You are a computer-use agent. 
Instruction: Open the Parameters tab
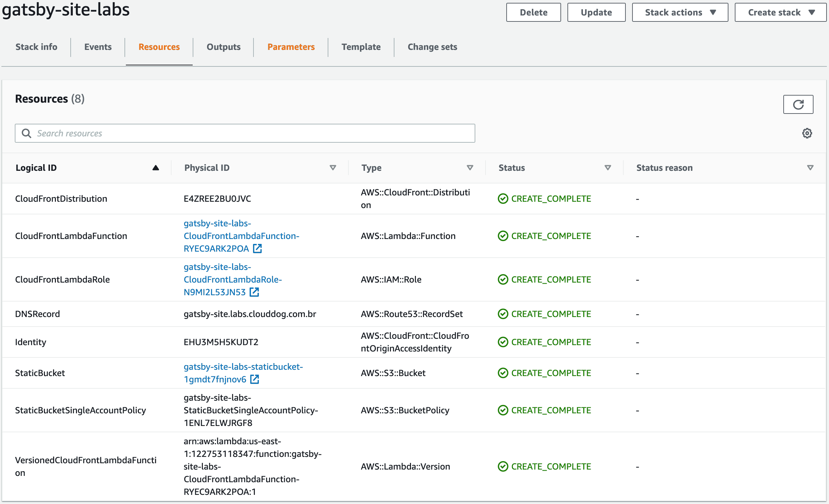pyautogui.click(x=291, y=47)
